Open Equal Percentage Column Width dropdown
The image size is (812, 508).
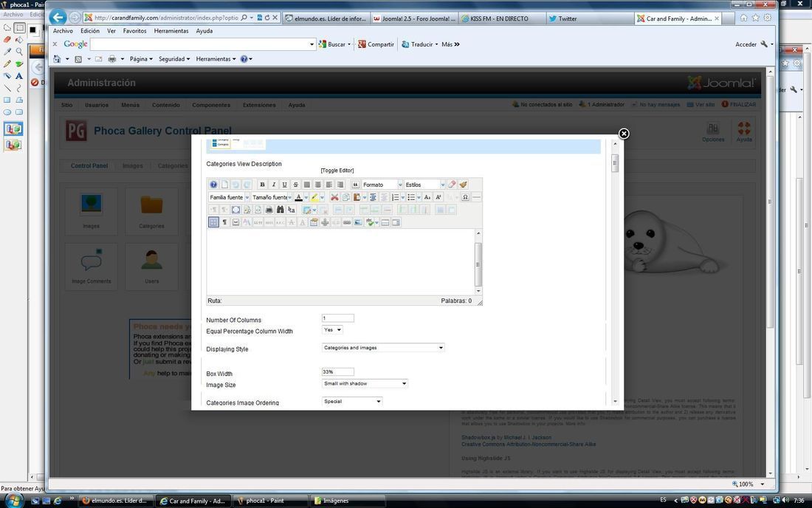tap(332, 330)
